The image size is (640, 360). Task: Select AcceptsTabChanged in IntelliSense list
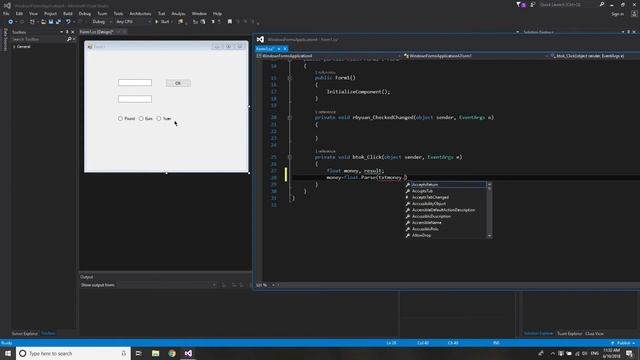pos(445,197)
